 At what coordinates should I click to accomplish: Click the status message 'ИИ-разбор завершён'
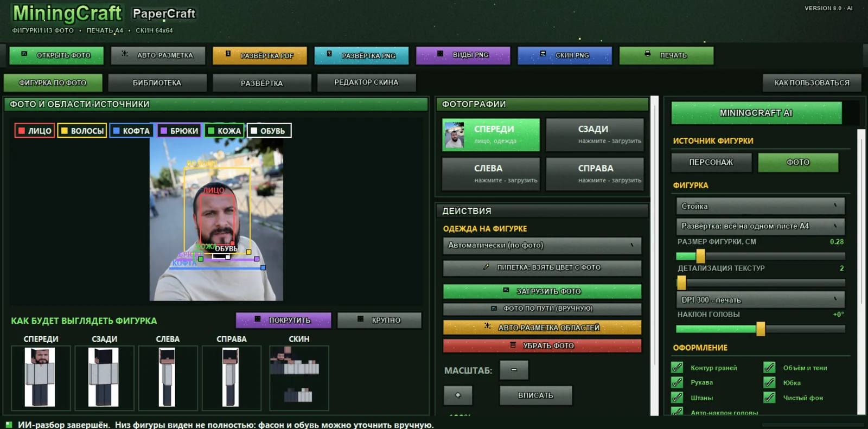[x=64, y=425]
